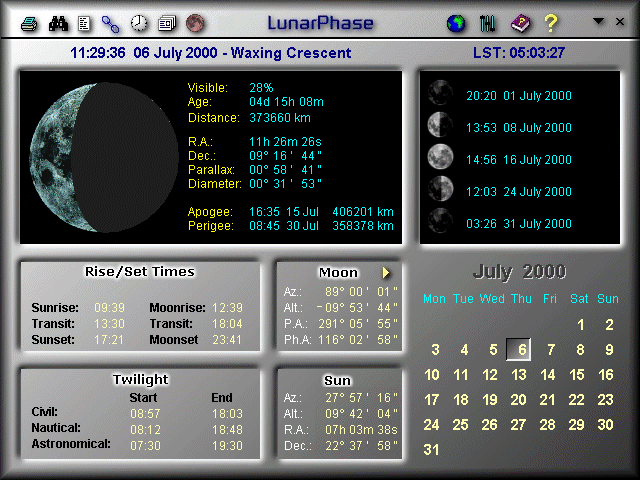Viewport: 640px width, 480px height.
Task: Click the Apogee time 16:35 15 Jul
Action: point(284,212)
